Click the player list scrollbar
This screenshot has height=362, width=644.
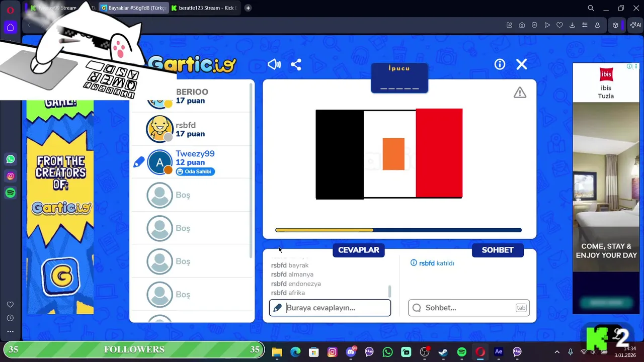251,171
